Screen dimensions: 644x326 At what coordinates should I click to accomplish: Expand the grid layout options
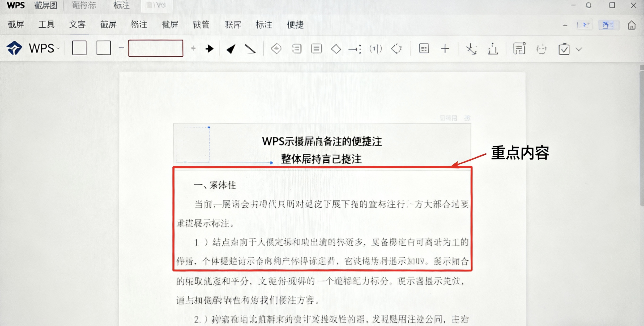(x=423, y=49)
